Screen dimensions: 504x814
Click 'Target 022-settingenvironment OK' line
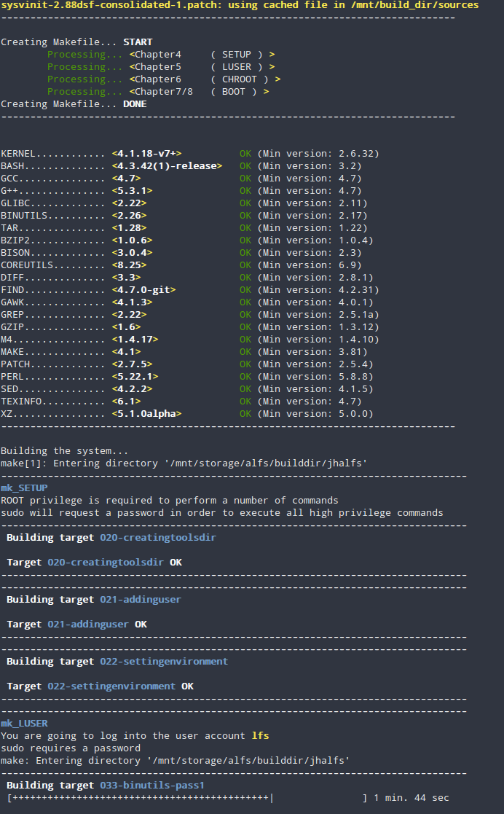click(101, 686)
